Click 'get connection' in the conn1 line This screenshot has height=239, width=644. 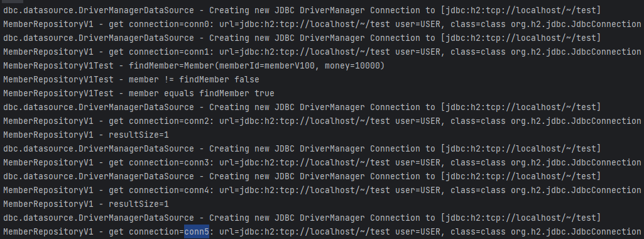pos(144,52)
